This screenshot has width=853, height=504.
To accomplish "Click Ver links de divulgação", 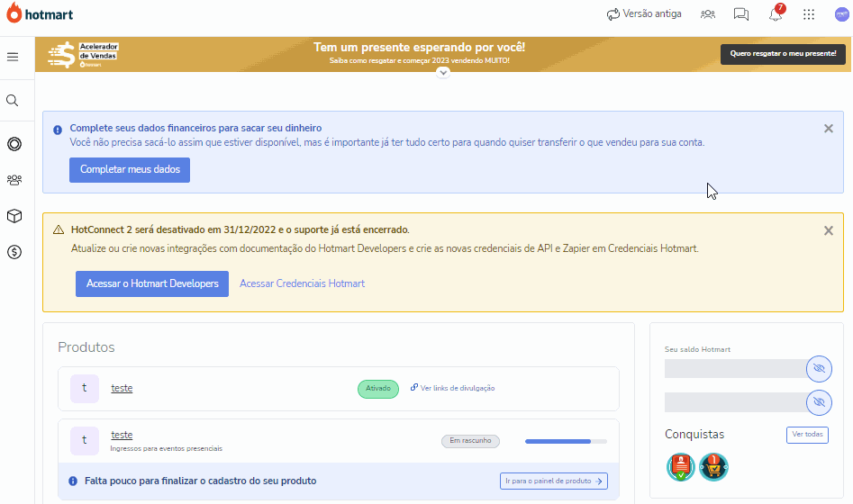I will pyautogui.click(x=452, y=388).
